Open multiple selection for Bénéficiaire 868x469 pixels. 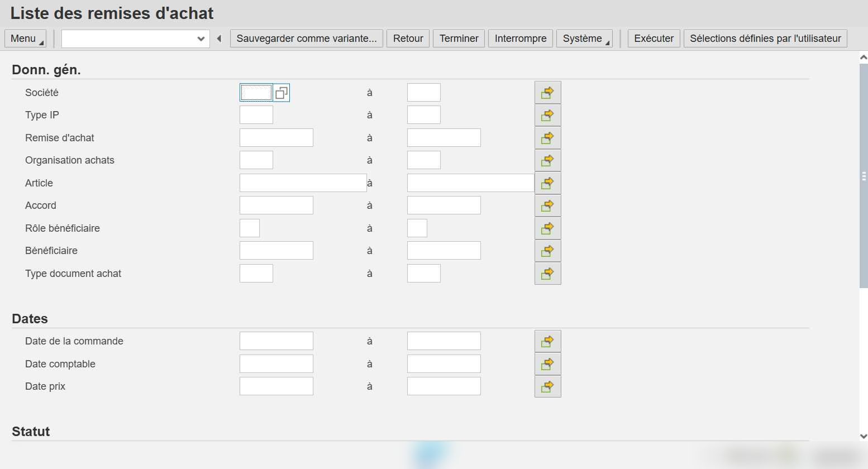tap(547, 251)
